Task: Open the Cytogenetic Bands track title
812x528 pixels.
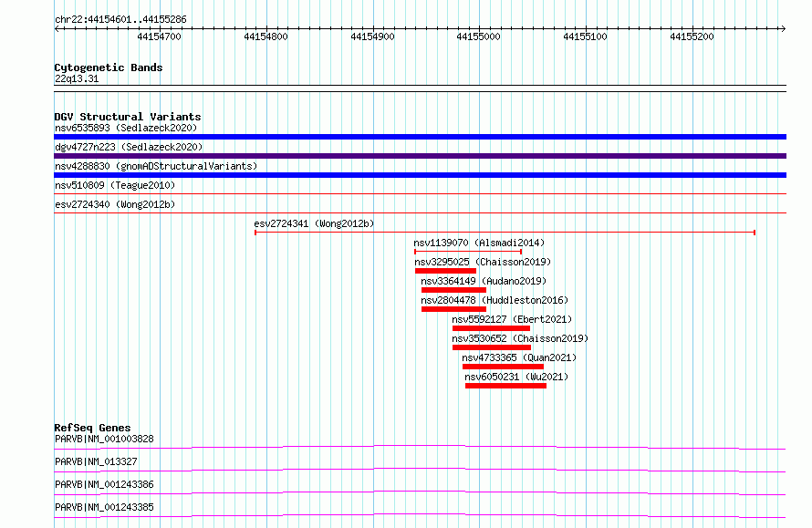Action: [109, 67]
